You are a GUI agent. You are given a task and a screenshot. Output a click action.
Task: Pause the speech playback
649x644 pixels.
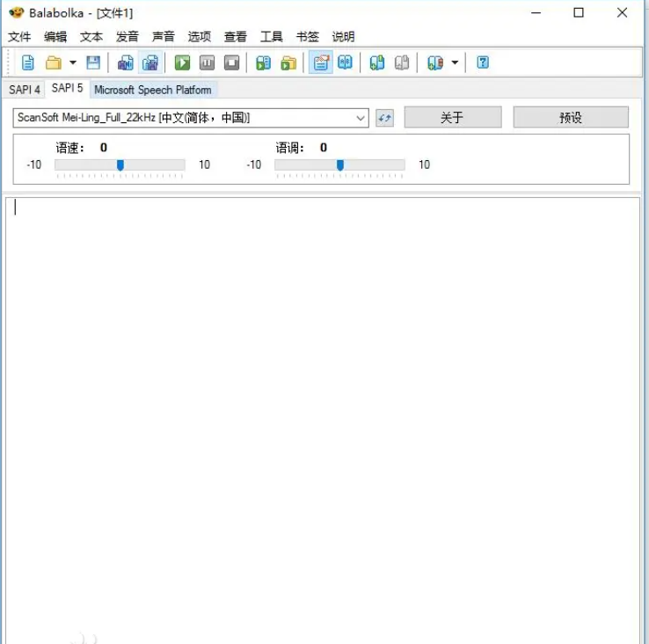click(207, 63)
